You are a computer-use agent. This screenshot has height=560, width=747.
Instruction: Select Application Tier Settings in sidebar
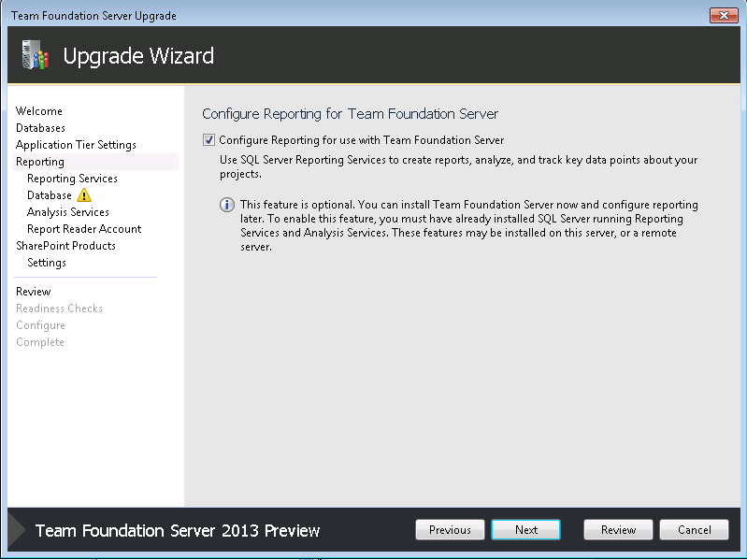77,145
